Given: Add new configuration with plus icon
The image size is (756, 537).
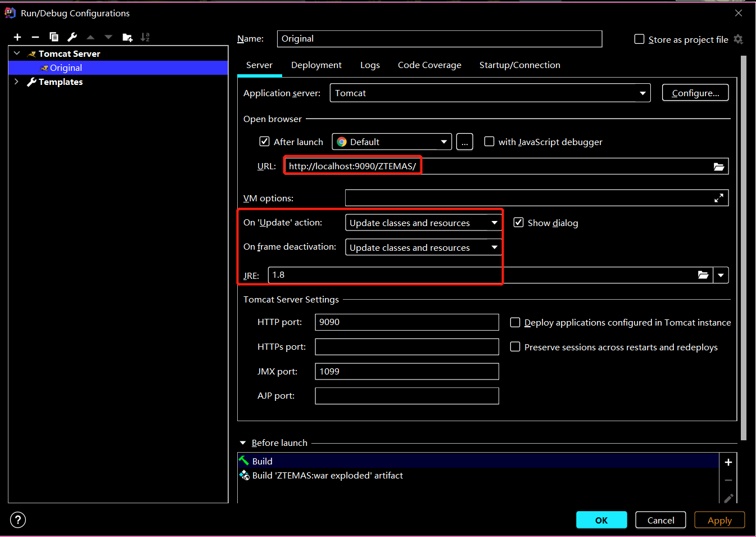Looking at the screenshot, I should (17, 37).
